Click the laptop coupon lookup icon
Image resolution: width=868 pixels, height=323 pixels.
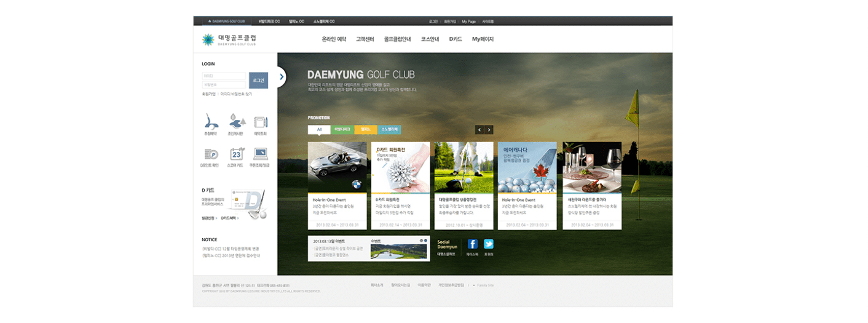coord(260,154)
